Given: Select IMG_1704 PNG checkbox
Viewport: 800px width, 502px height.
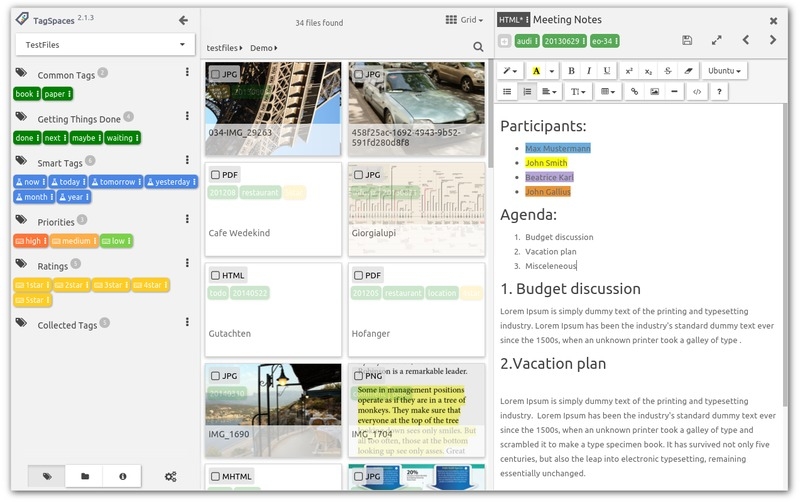Looking at the screenshot, I should coord(359,376).
